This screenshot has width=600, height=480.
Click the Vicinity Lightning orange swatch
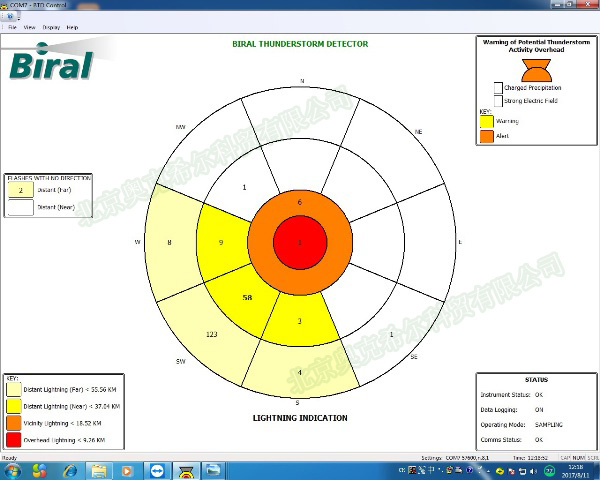pyautogui.click(x=13, y=423)
